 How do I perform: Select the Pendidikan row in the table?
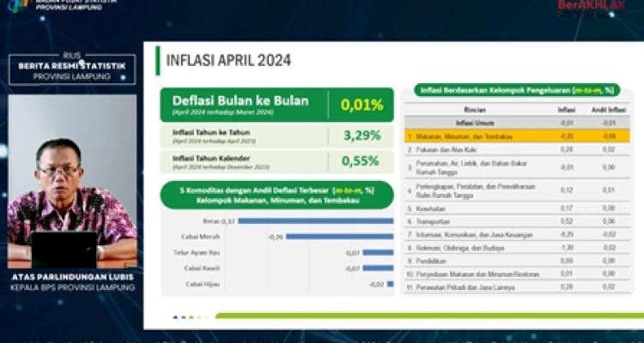click(517, 260)
